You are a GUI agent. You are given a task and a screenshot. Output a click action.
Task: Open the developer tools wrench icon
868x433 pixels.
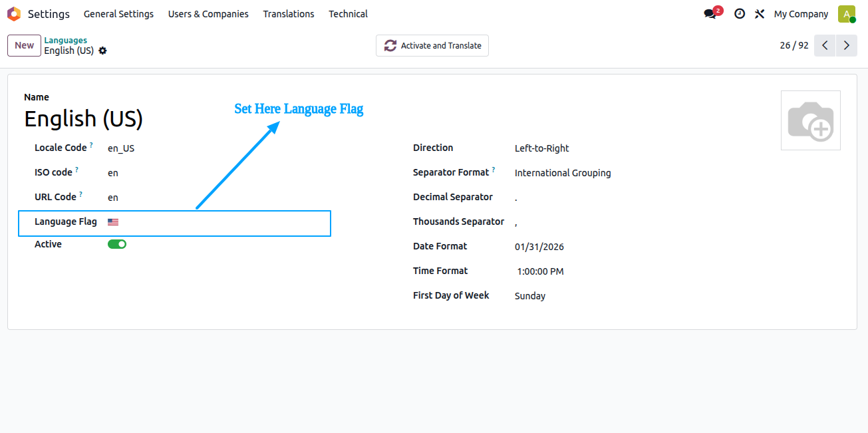pos(760,14)
